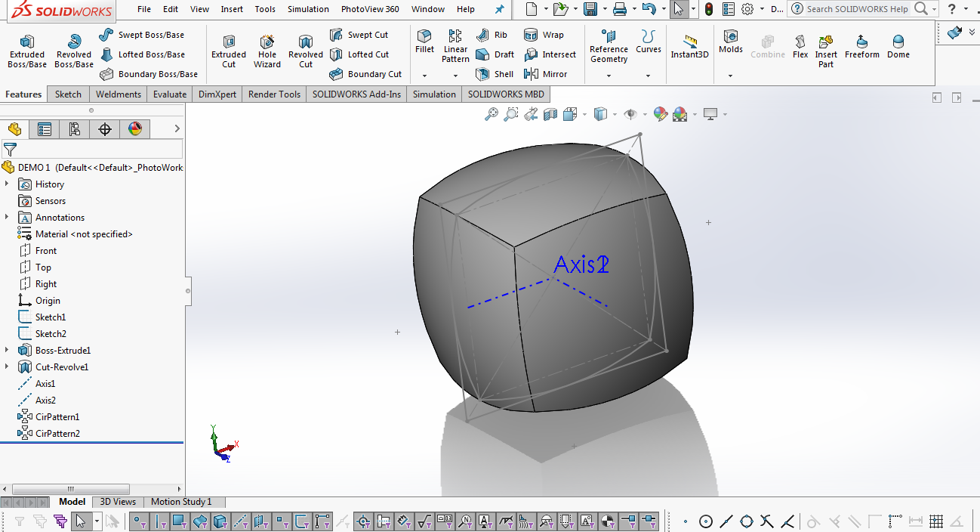980x532 pixels.
Task: Open the PhotoView 360 menu
Action: [370, 9]
